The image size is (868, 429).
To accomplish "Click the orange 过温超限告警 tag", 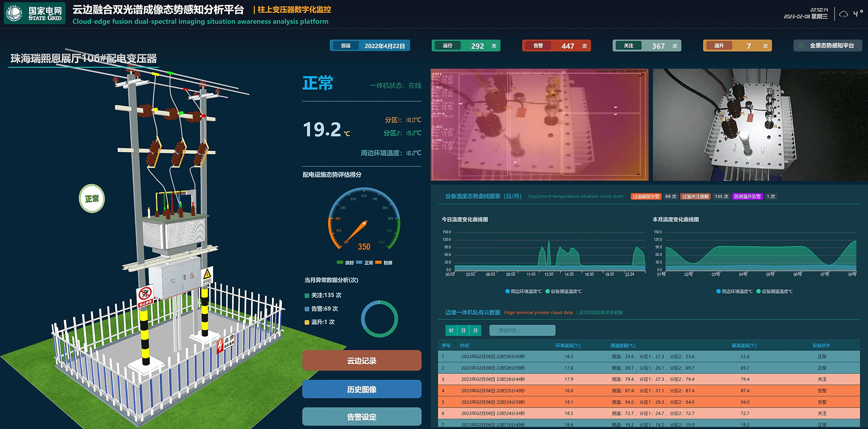I will pyautogui.click(x=646, y=197).
